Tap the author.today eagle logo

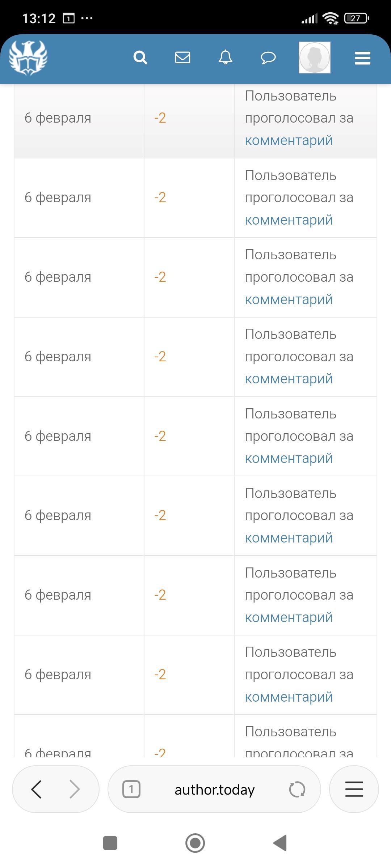point(28,58)
